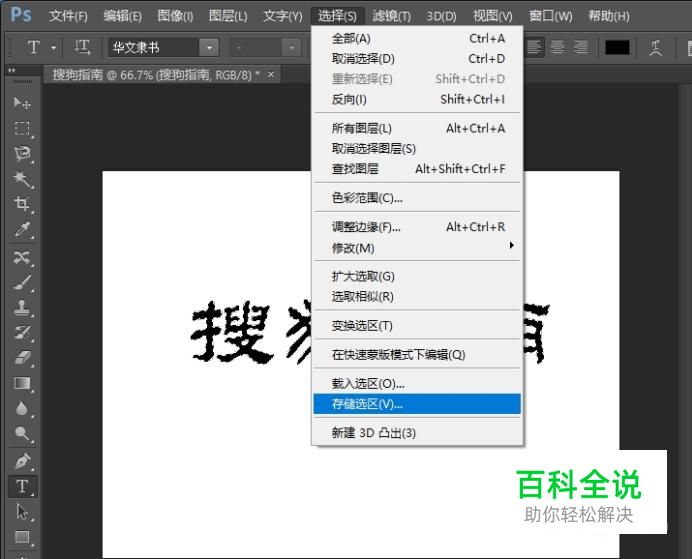Left align text
This screenshot has width=692, height=559.
[x=534, y=47]
